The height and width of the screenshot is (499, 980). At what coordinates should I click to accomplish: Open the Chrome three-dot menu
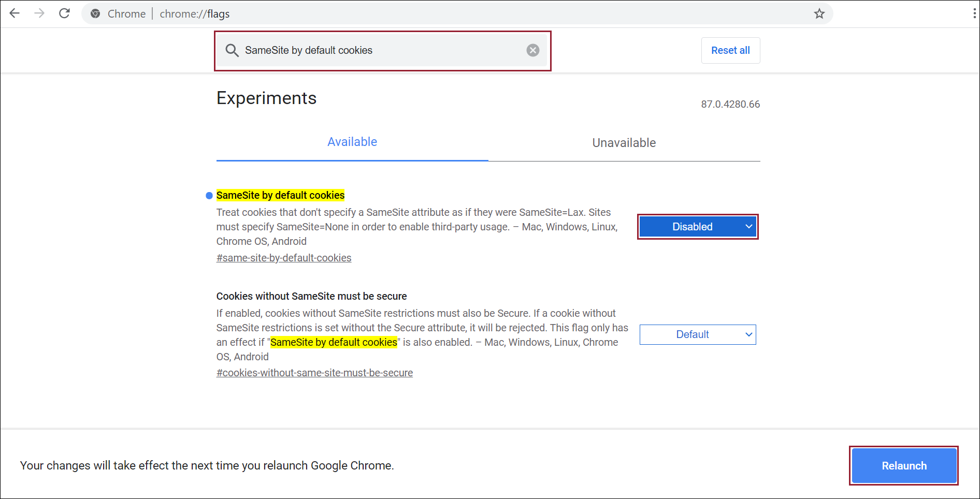coord(974,14)
